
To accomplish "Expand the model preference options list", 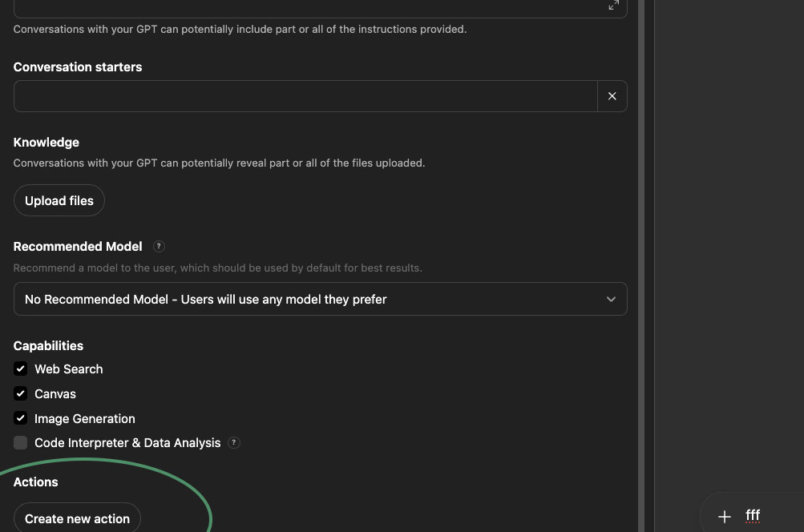I will (321, 299).
